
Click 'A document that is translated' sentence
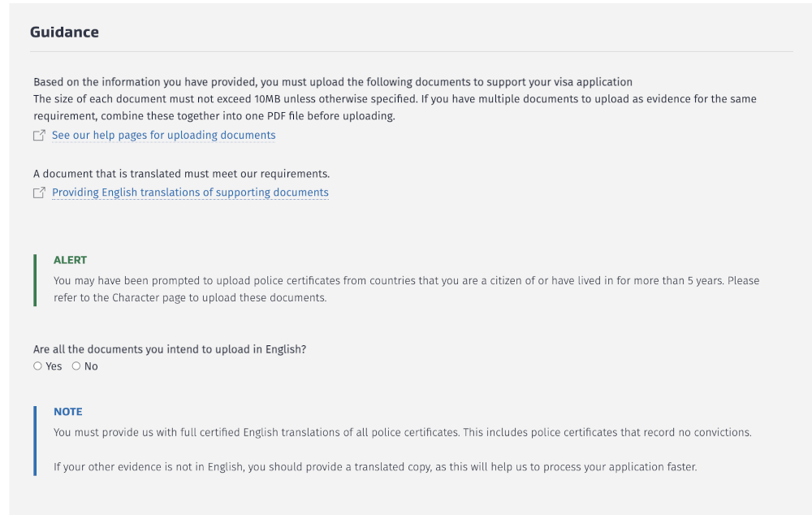click(181, 174)
